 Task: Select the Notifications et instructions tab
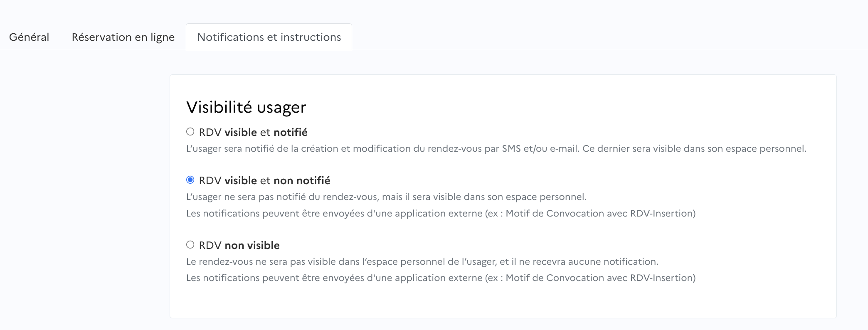click(x=269, y=37)
